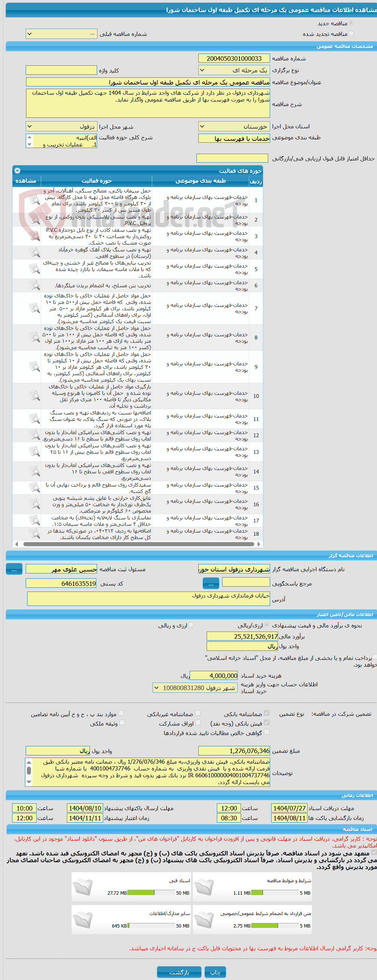Open the view icon for activity row 9
The height and width of the screenshot is (980, 377).
(34, 366)
